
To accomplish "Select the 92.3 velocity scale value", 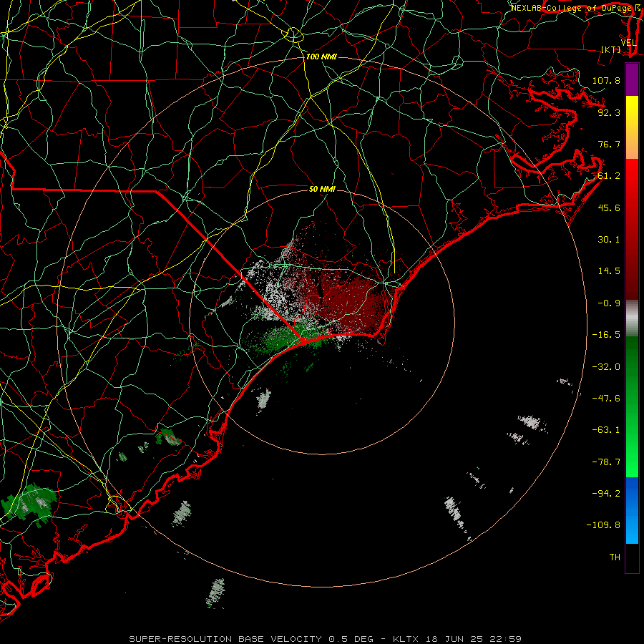I will pos(609,112).
